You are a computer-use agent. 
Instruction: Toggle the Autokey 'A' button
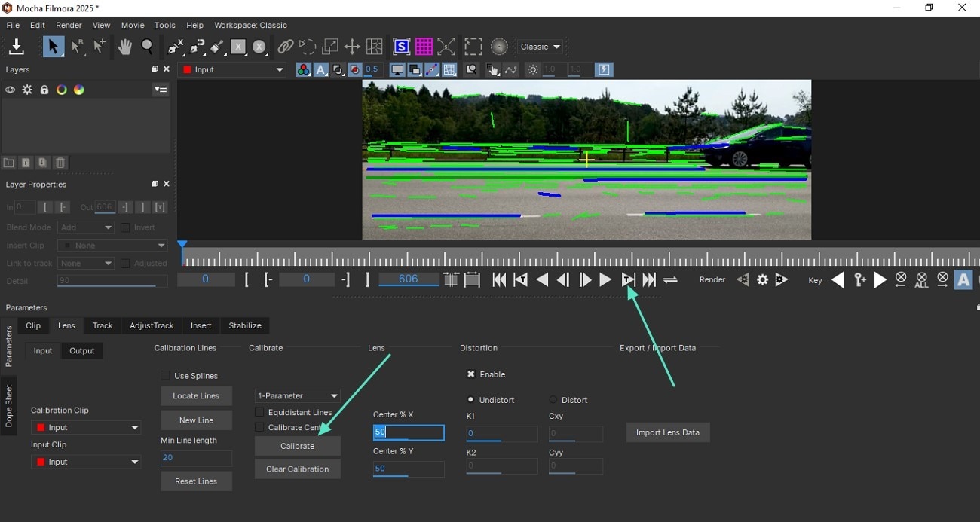click(x=963, y=280)
